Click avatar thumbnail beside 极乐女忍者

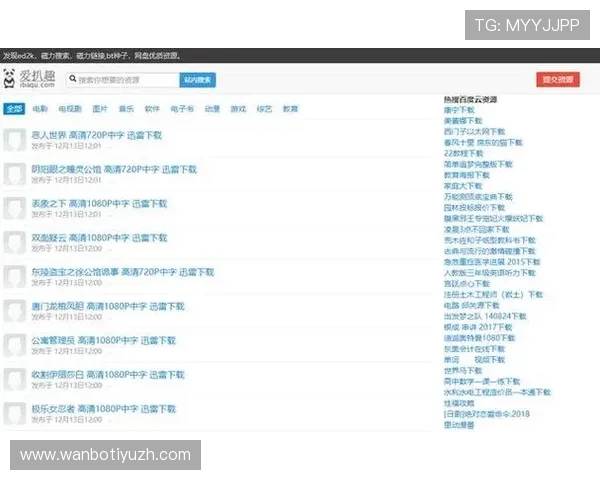[x=15, y=413]
